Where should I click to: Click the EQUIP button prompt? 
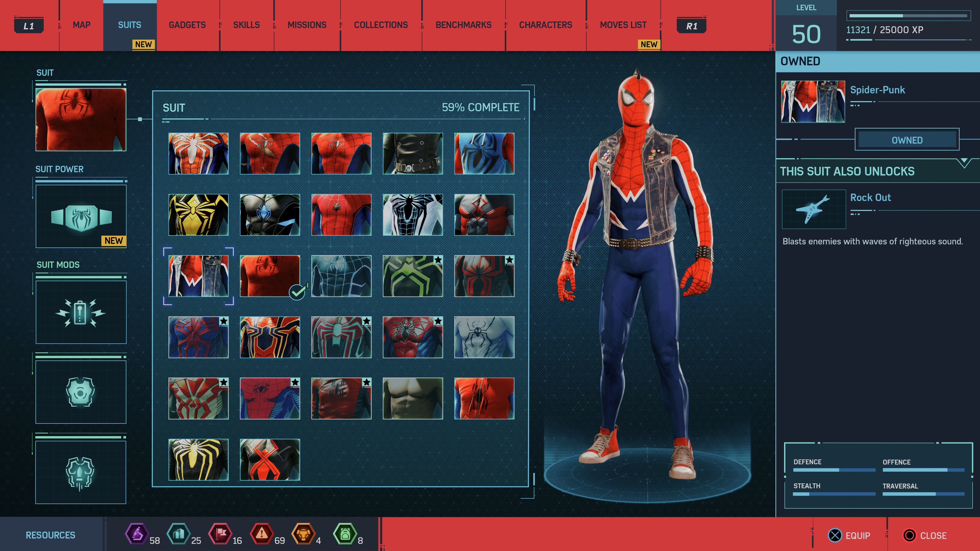849,535
